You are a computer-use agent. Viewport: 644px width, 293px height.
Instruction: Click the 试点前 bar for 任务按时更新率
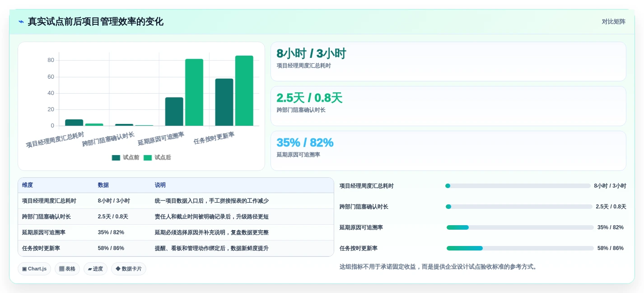pyautogui.click(x=224, y=102)
